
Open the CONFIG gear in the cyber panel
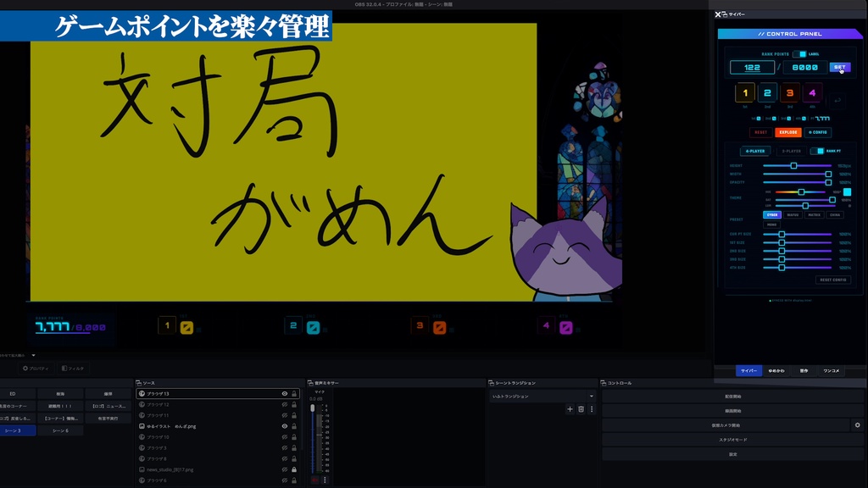click(810, 132)
